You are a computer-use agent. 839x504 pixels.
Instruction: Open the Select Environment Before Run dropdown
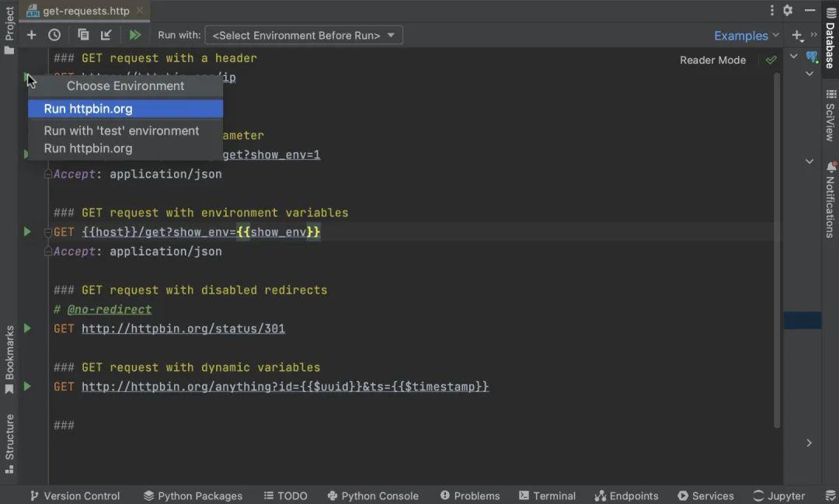pos(303,35)
